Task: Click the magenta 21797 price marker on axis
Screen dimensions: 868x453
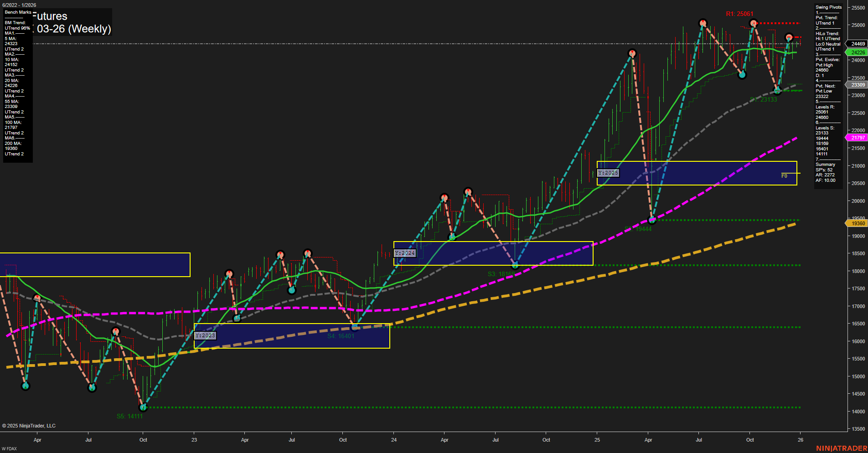Action: 856,138
